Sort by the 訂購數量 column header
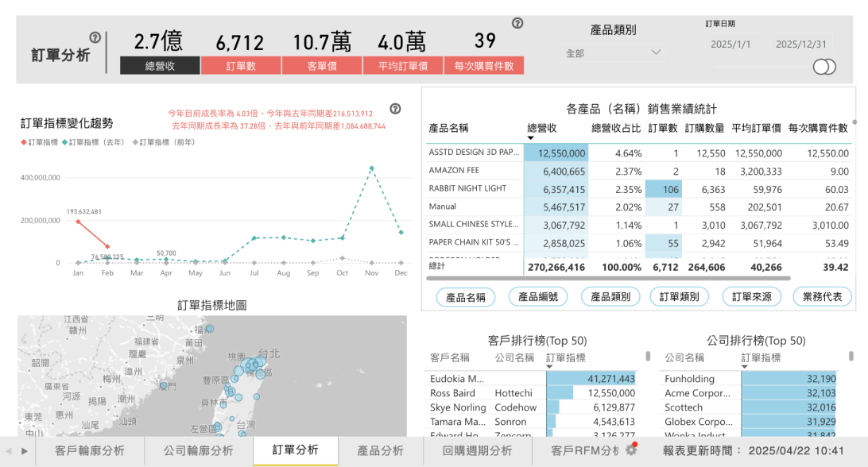Viewport: 868px width, 467px height. (x=704, y=129)
